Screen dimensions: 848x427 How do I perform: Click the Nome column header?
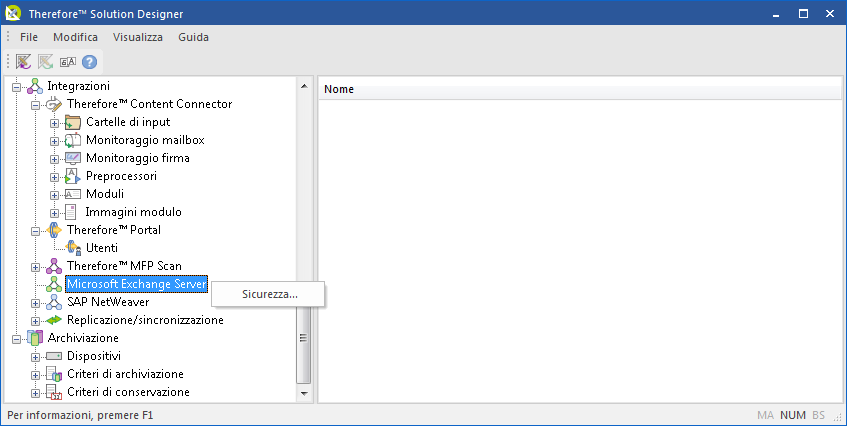338,89
